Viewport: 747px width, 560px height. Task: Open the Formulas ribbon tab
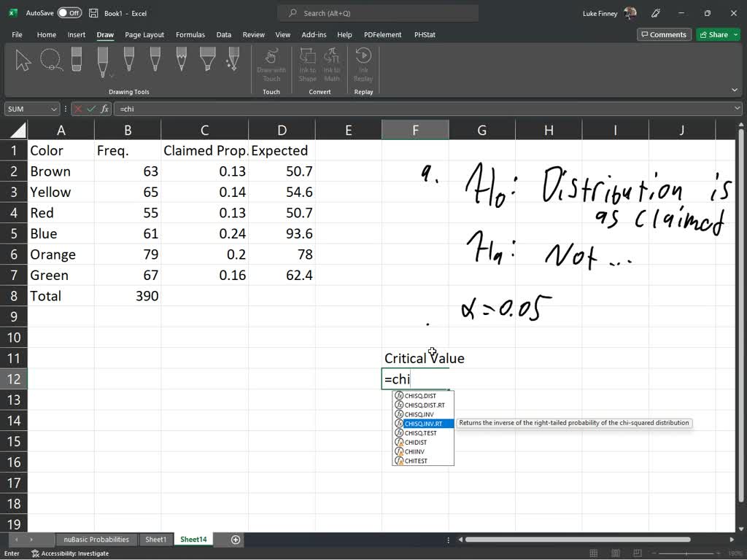point(190,35)
